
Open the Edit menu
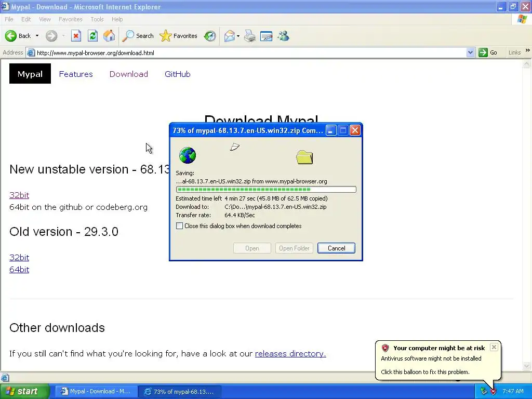[x=26, y=19]
